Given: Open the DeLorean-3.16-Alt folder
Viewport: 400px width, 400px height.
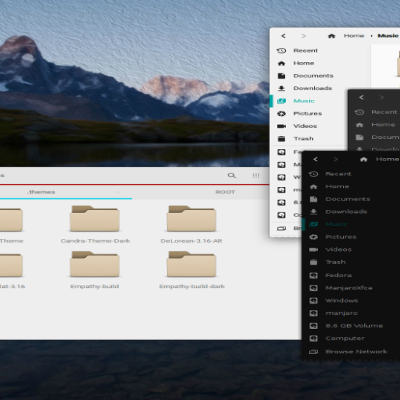Looking at the screenshot, I should tap(191, 225).
